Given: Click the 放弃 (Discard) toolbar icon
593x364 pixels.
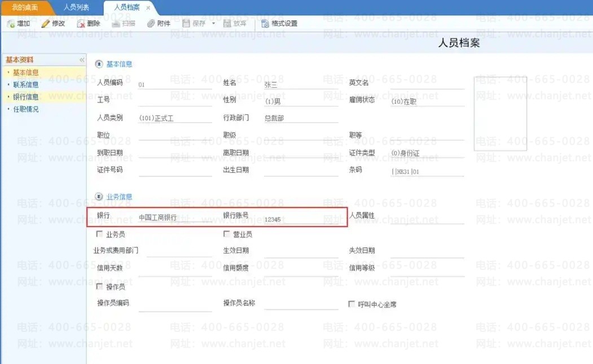Looking at the screenshot, I should pyautogui.click(x=227, y=24).
